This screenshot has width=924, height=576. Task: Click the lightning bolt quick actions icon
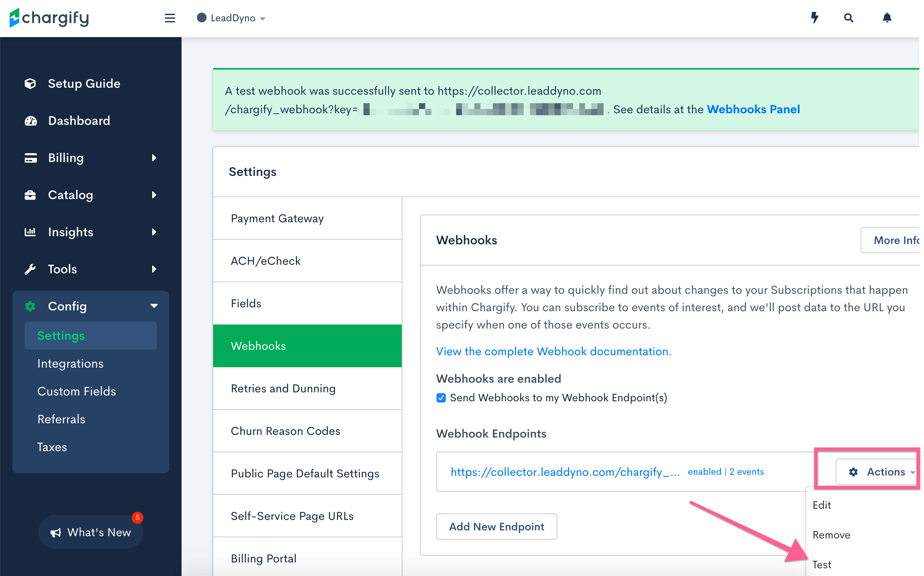point(815,18)
